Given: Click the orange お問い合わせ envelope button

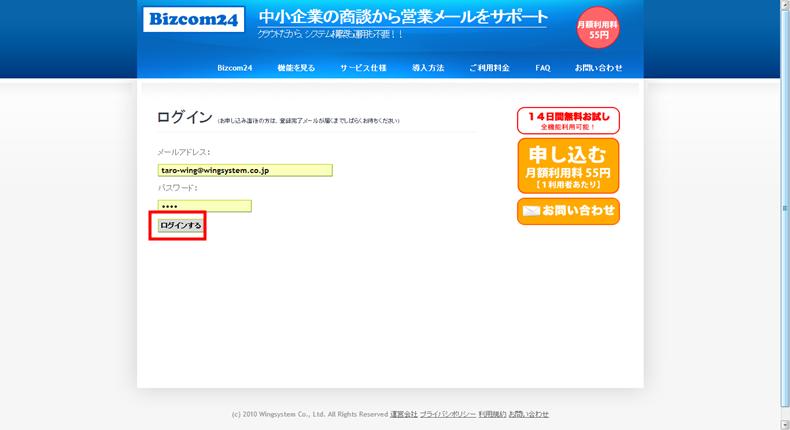Looking at the screenshot, I should point(568,211).
